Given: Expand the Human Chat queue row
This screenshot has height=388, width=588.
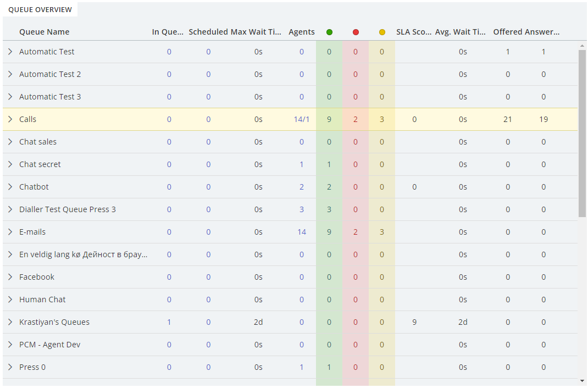Looking at the screenshot, I should (x=10, y=300).
